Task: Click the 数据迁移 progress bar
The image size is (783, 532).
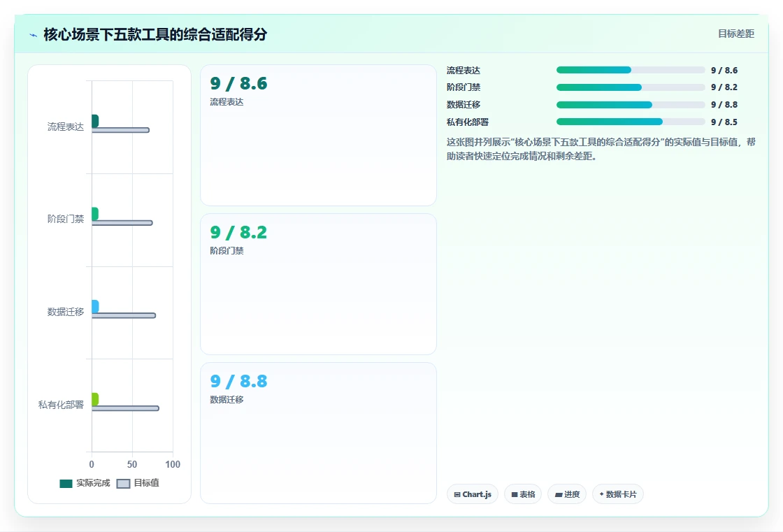Action: click(x=631, y=105)
